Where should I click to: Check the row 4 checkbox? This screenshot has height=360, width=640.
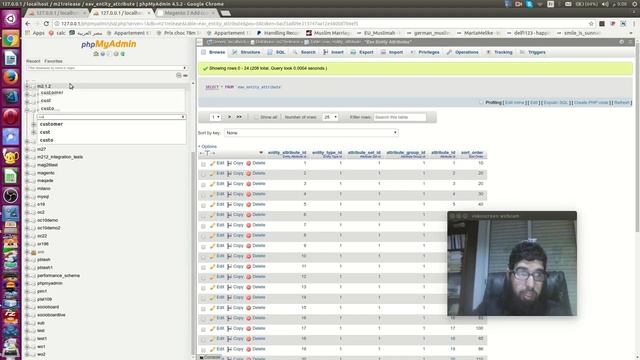point(203,195)
